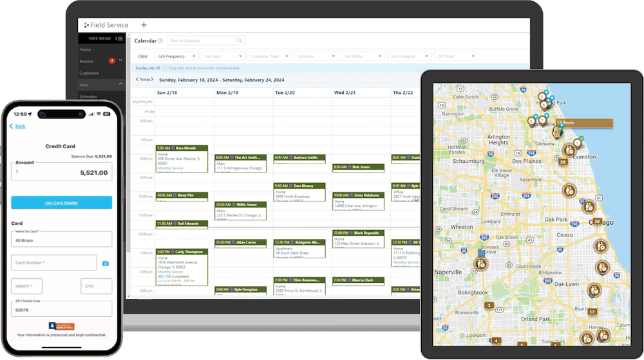Viewport: 644px width, 360px height.
Task: Click the plus icon beside Field Service
Action: tap(144, 25)
